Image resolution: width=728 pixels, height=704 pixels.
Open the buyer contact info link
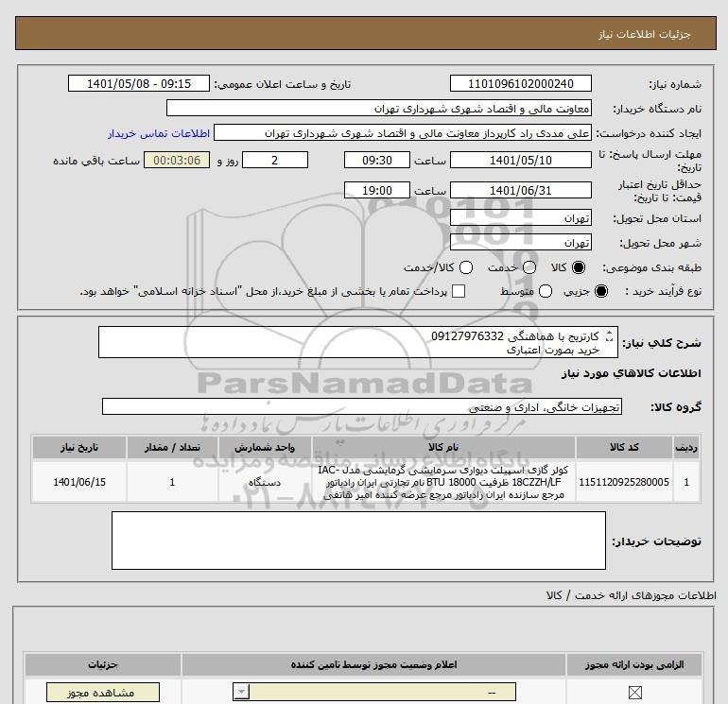159,133
